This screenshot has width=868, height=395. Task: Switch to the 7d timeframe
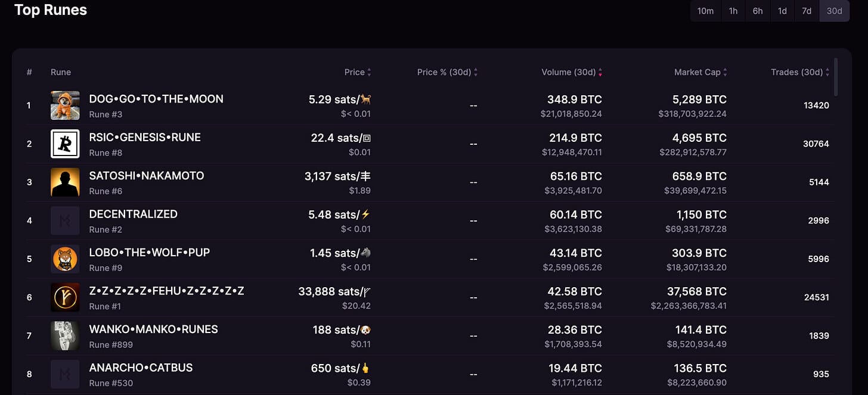coord(807,11)
